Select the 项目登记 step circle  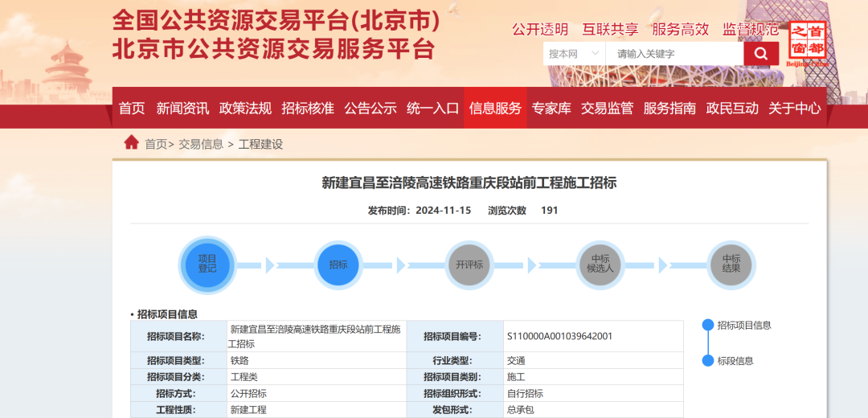pos(207,264)
